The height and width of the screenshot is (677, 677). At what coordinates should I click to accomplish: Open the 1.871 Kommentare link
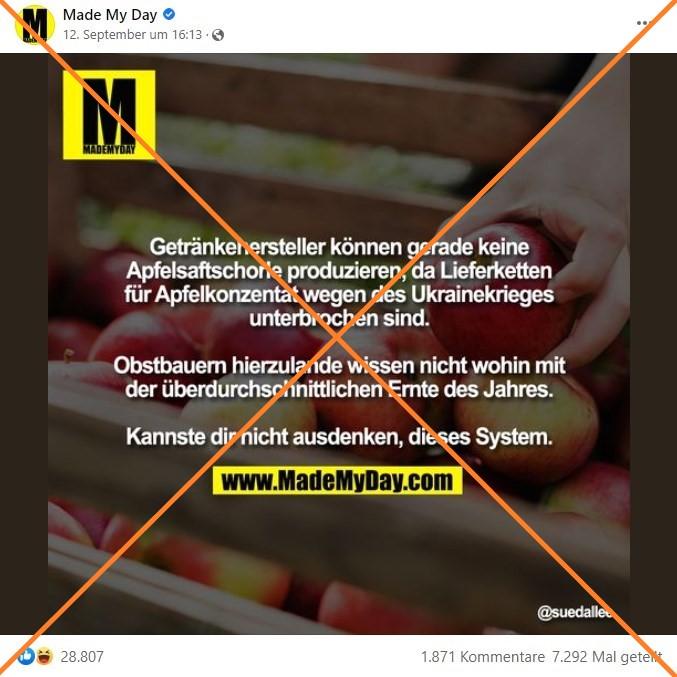point(483,657)
